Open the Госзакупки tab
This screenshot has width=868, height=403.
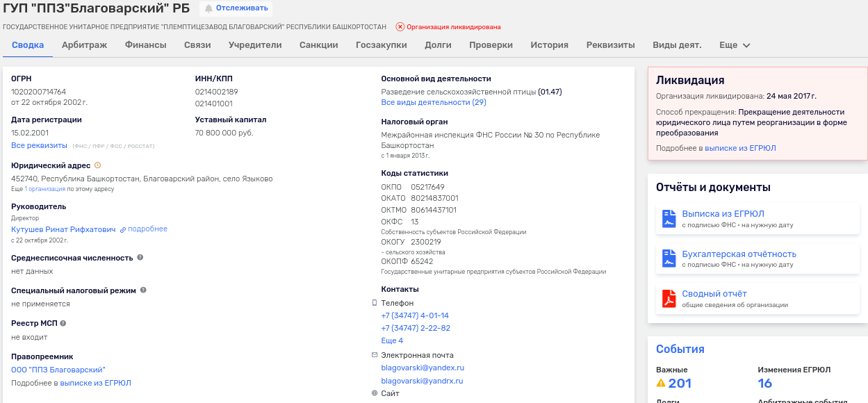(382, 45)
